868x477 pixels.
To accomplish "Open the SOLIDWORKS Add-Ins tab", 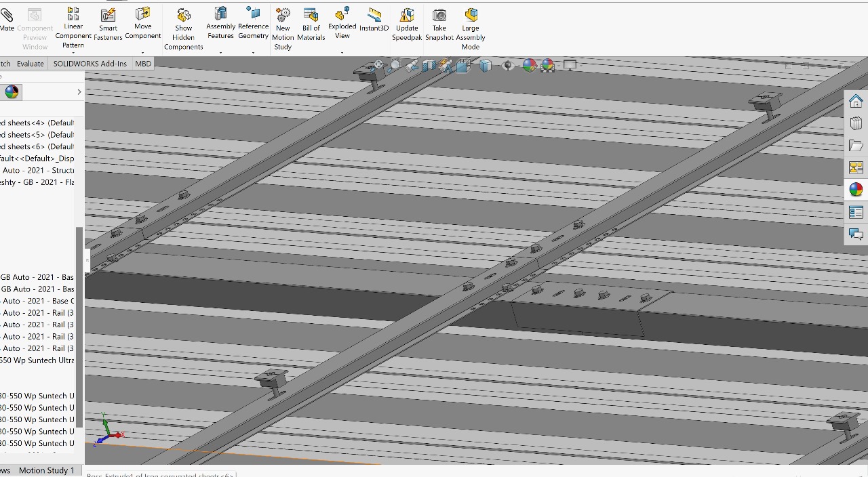I will [x=90, y=64].
